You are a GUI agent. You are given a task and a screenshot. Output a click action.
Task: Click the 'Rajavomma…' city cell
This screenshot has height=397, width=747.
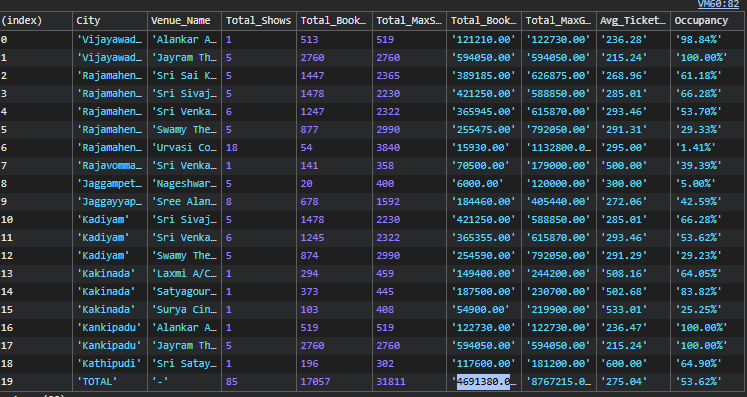(x=110, y=166)
